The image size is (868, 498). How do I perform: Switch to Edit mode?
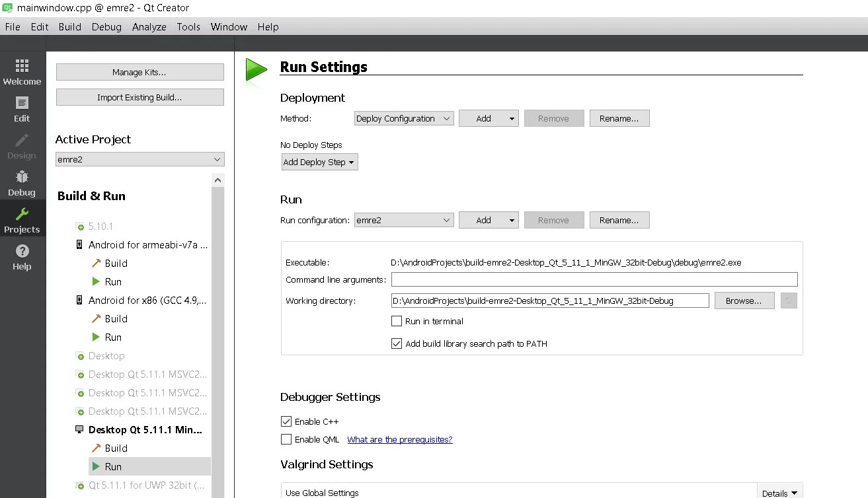coord(22,110)
